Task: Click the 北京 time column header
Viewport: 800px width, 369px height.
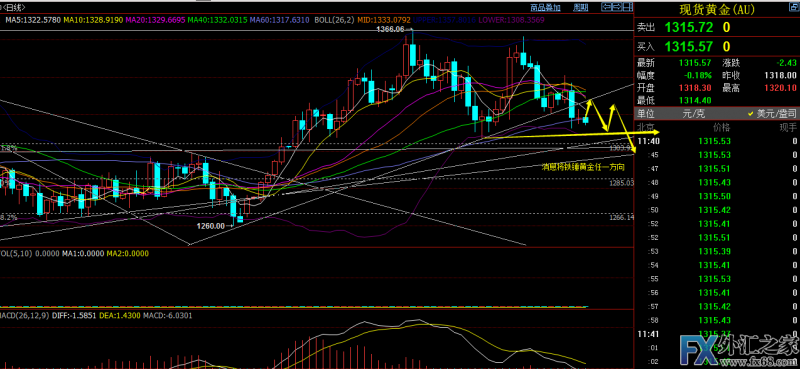Action: [646, 127]
